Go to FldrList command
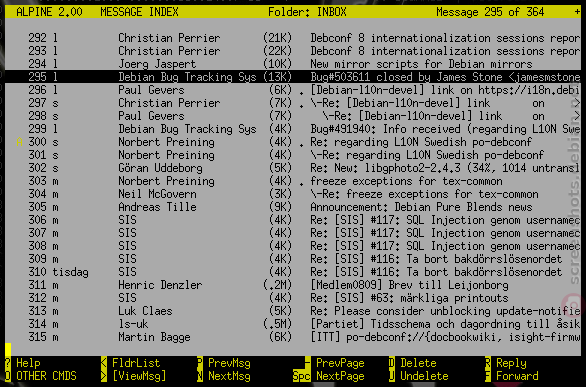This screenshot has height=387, width=586. [136, 363]
